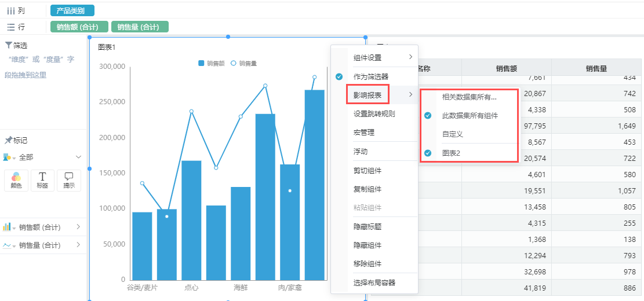Click the 销售量 (合计) row field pill
The image size is (644, 301).
tap(140, 27)
